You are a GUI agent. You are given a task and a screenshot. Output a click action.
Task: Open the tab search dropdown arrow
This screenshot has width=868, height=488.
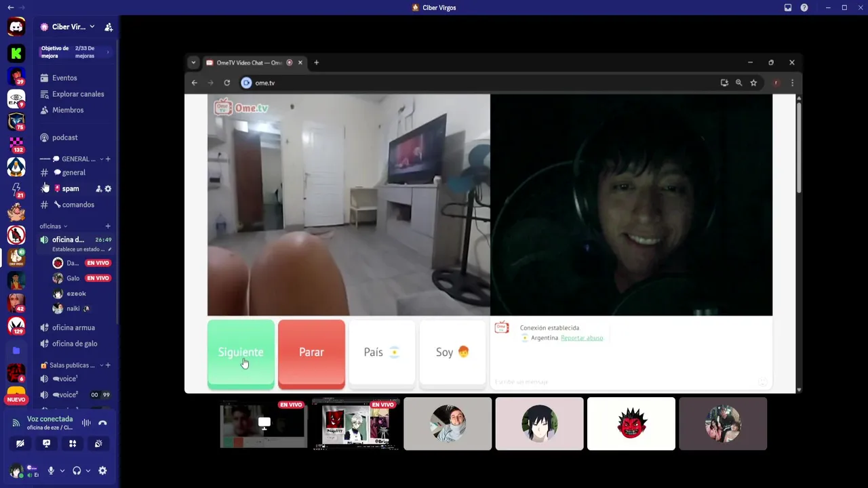coord(193,62)
